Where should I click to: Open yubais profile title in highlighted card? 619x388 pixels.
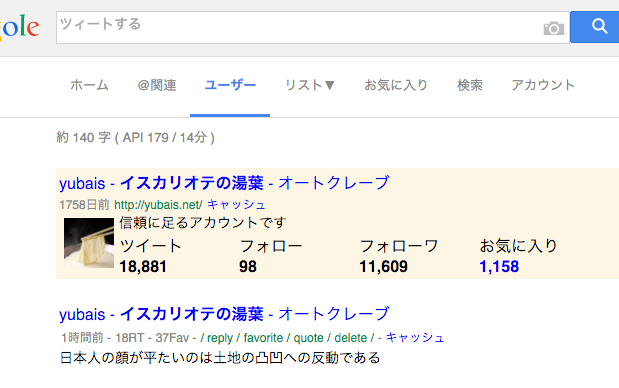pyautogui.click(x=224, y=183)
